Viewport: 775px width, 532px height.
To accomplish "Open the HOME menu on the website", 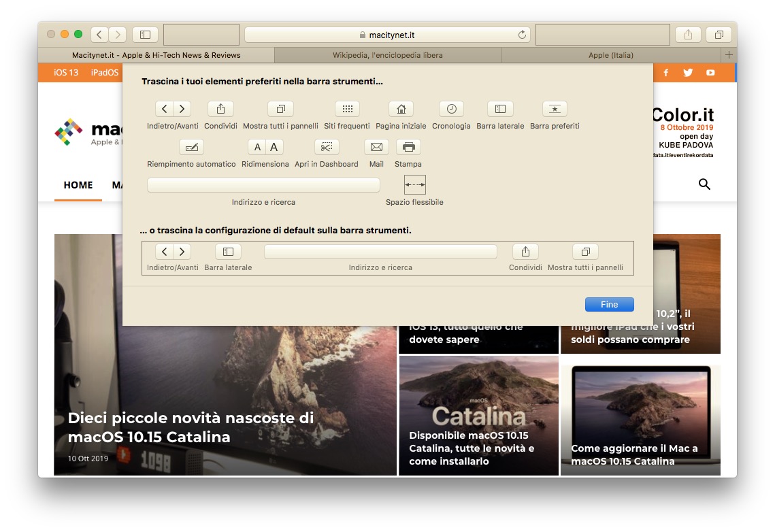I will (x=78, y=185).
